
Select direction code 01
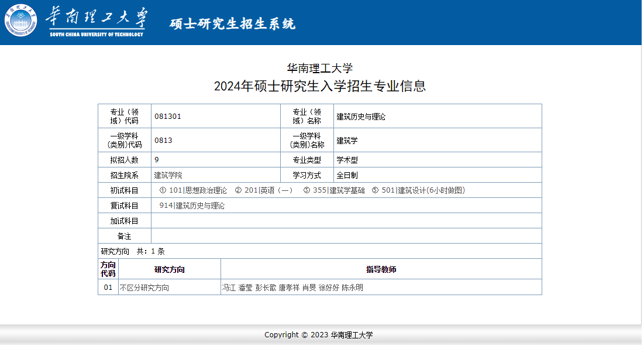[108, 288]
